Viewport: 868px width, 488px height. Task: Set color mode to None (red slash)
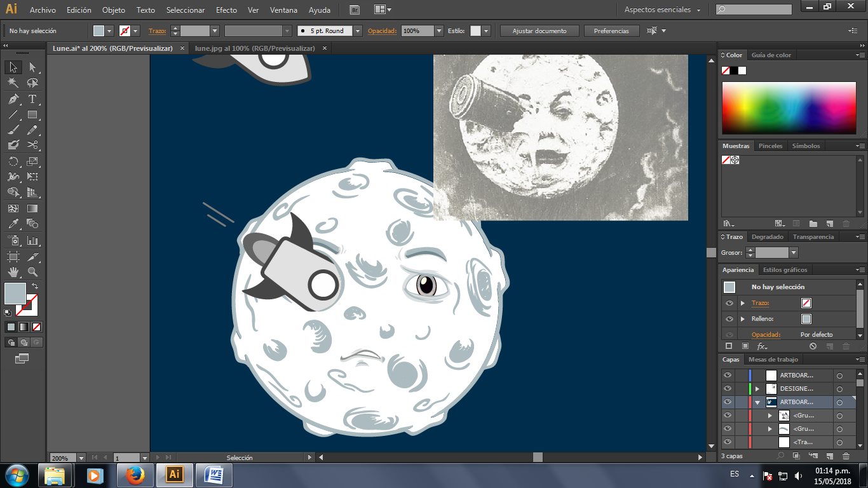[36, 327]
